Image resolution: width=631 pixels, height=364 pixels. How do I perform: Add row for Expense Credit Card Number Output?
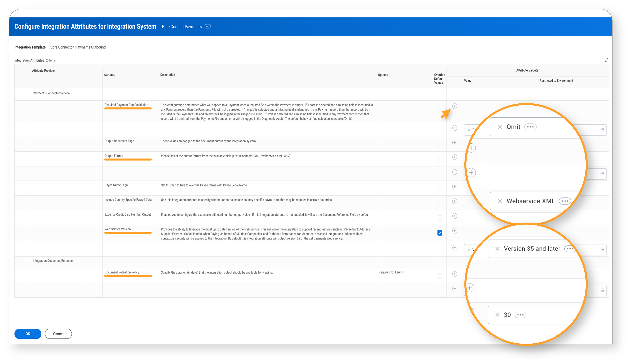click(x=454, y=216)
